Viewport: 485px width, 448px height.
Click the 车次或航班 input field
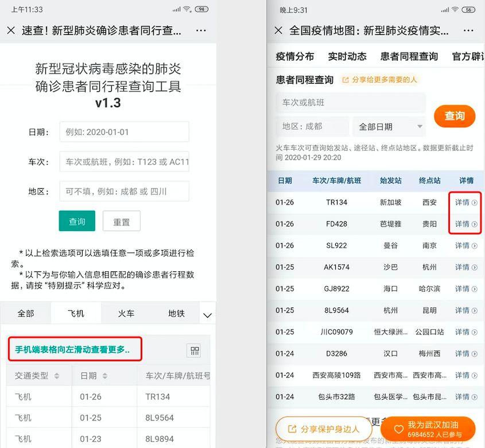(x=350, y=102)
